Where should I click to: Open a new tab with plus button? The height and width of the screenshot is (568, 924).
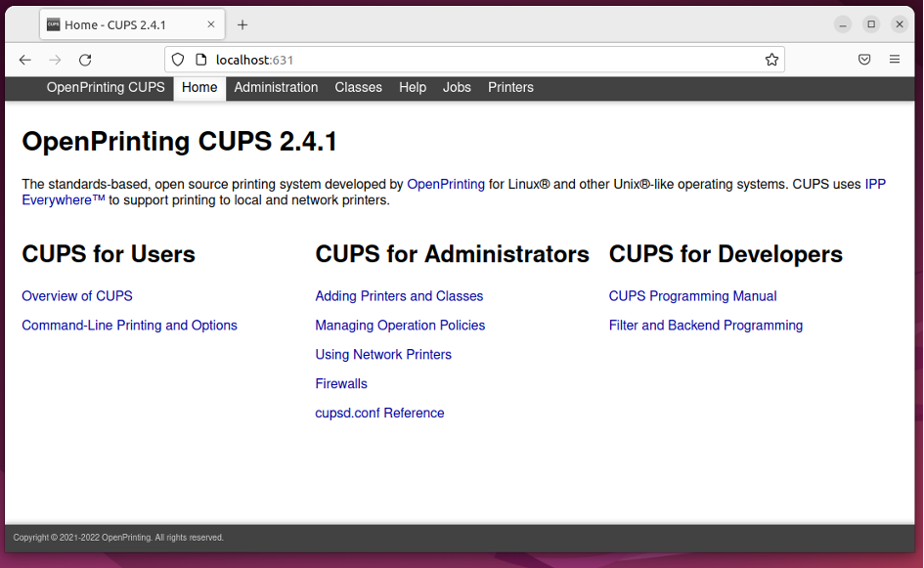[x=242, y=24]
